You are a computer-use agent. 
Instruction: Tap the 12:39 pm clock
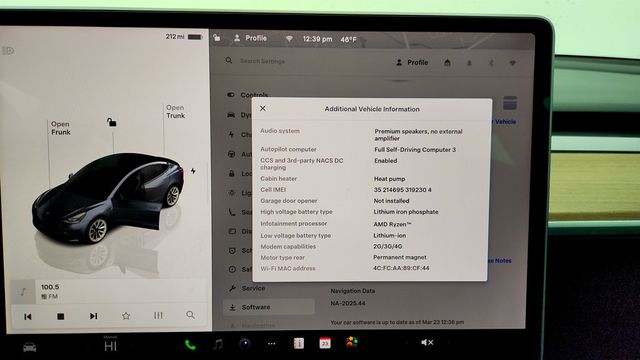click(x=317, y=39)
